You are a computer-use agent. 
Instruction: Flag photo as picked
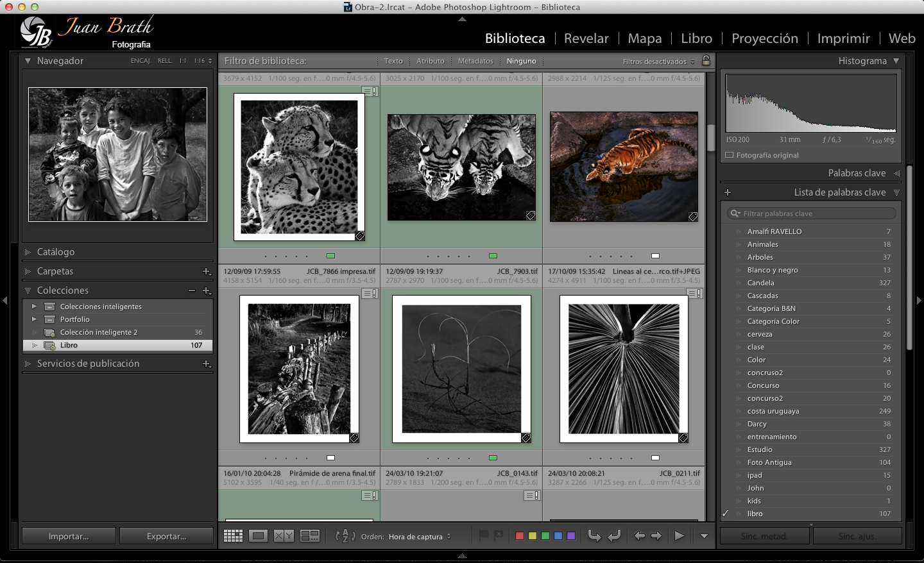coord(484,535)
